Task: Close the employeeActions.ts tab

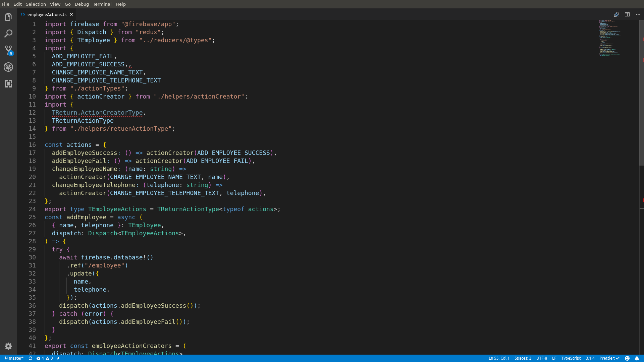Action: point(71,14)
